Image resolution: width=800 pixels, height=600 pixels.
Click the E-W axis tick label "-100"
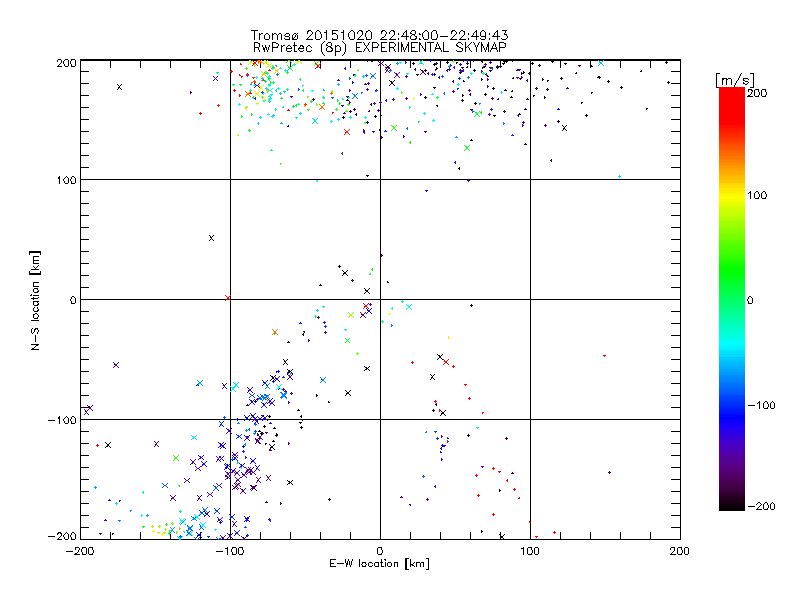[230, 551]
